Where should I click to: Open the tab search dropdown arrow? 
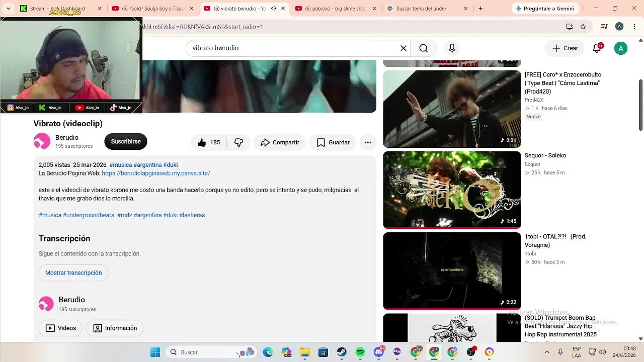(x=8, y=9)
